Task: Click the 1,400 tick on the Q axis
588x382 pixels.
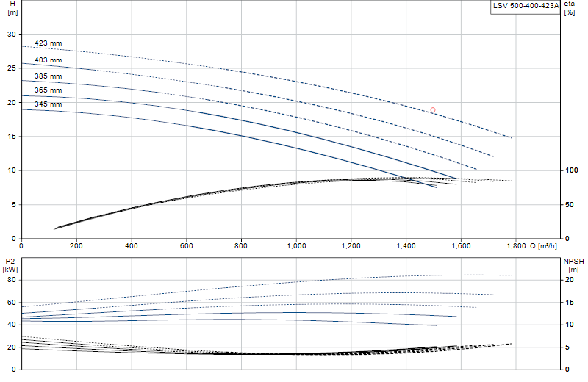Action: coord(406,246)
